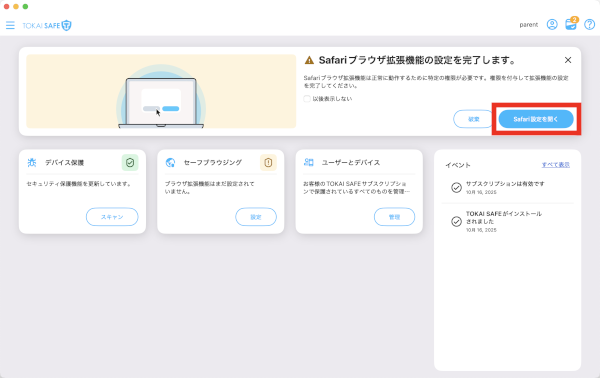600x378 pixels.
Task: Click the デバイス保護 card title
Action: (65, 163)
